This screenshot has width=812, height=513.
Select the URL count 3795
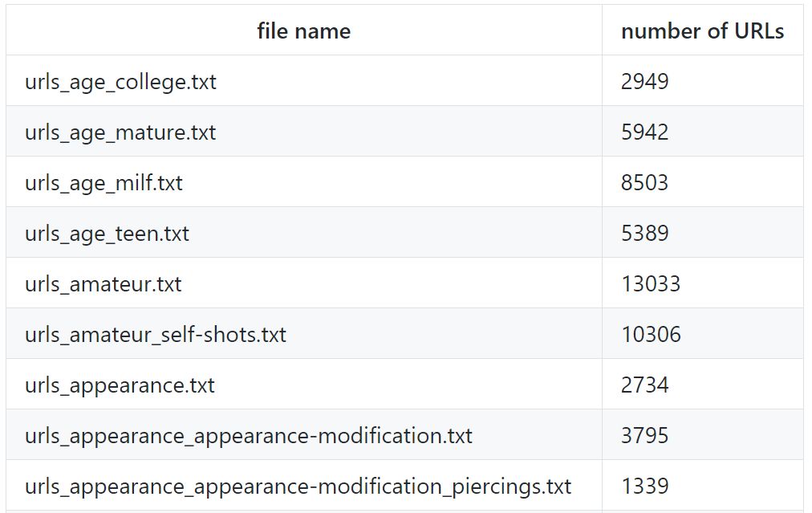click(x=644, y=436)
